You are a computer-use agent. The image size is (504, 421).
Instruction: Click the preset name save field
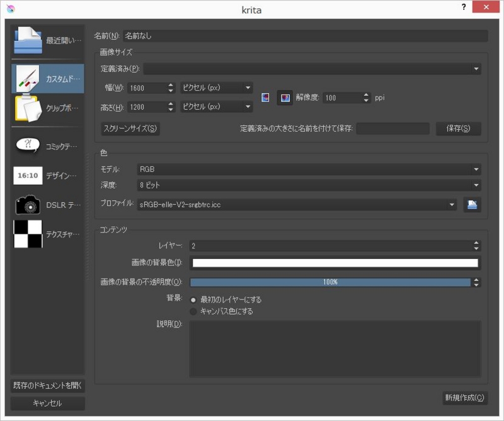coord(392,129)
